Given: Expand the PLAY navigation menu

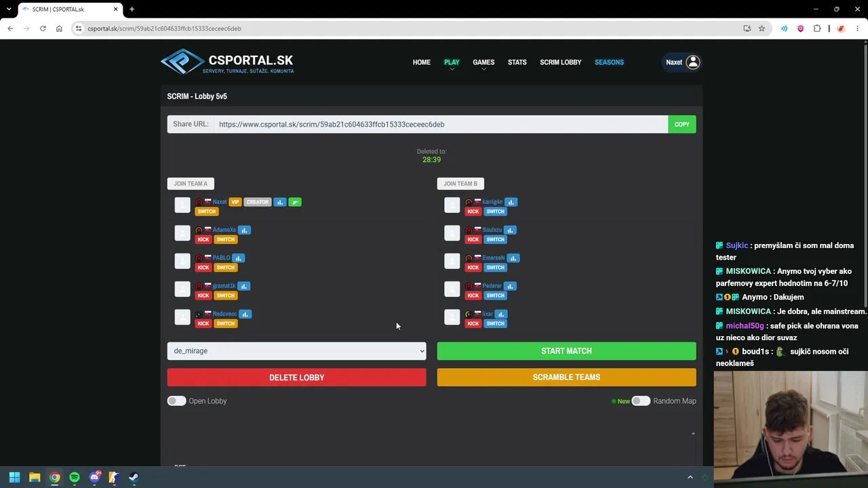Looking at the screenshot, I should point(452,62).
